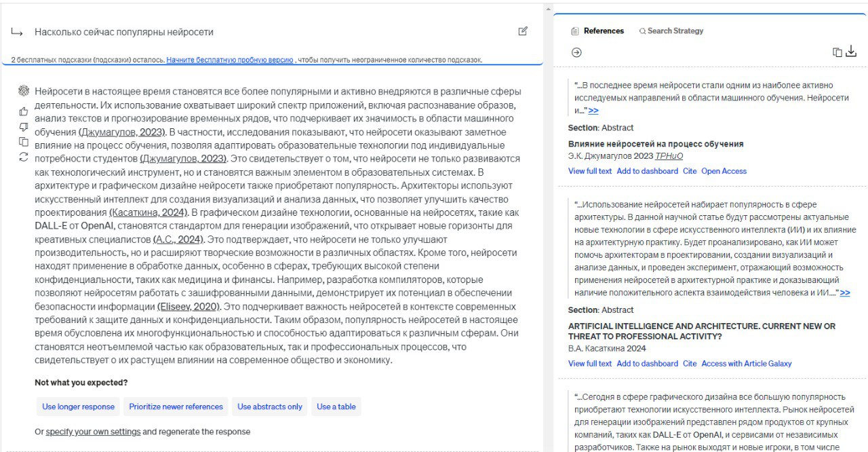Click the circular arrow icon below References
Screen dimensions: 868x452
(x=576, y=52)
